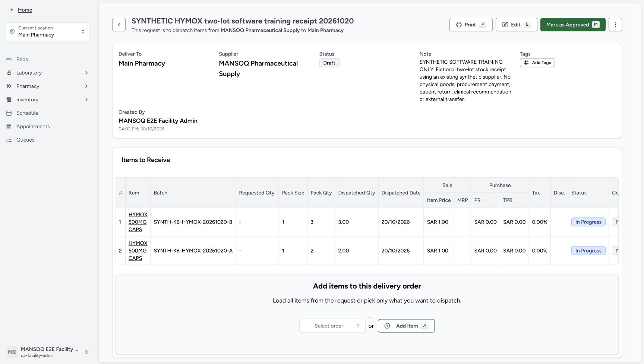Click the In Progress status in row 1
The image size is (644, 364).
(x=588, y=222)
